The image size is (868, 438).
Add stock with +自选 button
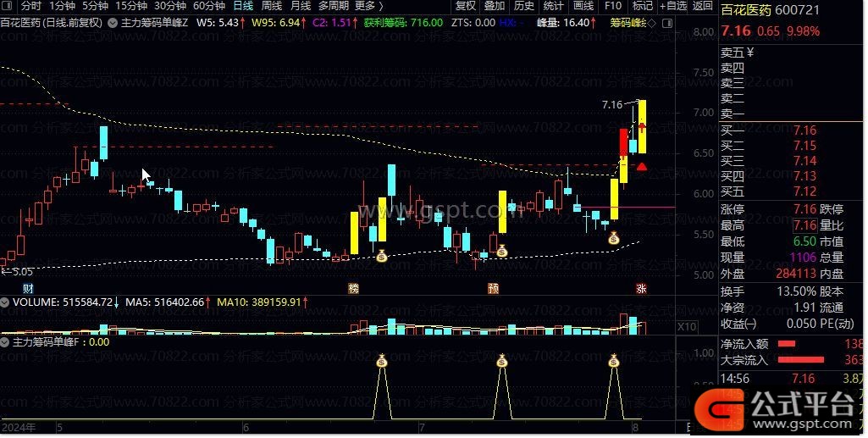tap(673, 6)
